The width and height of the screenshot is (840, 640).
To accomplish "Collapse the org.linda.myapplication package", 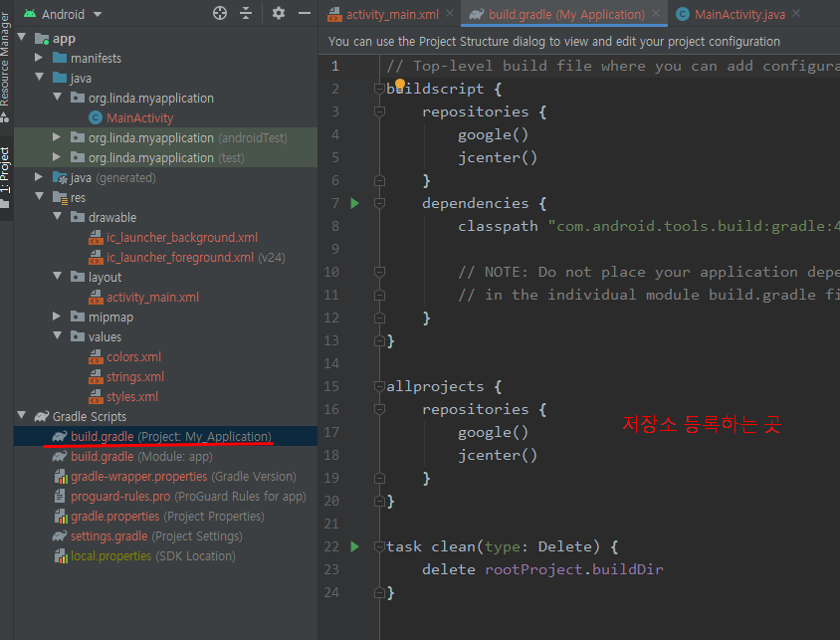I will (58, 97).
